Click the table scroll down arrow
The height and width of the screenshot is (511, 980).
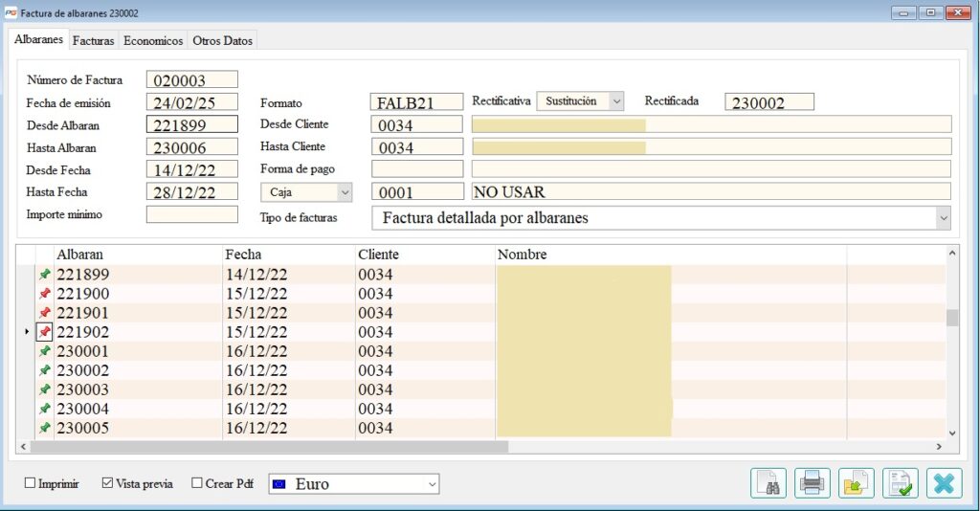(952, 433)
